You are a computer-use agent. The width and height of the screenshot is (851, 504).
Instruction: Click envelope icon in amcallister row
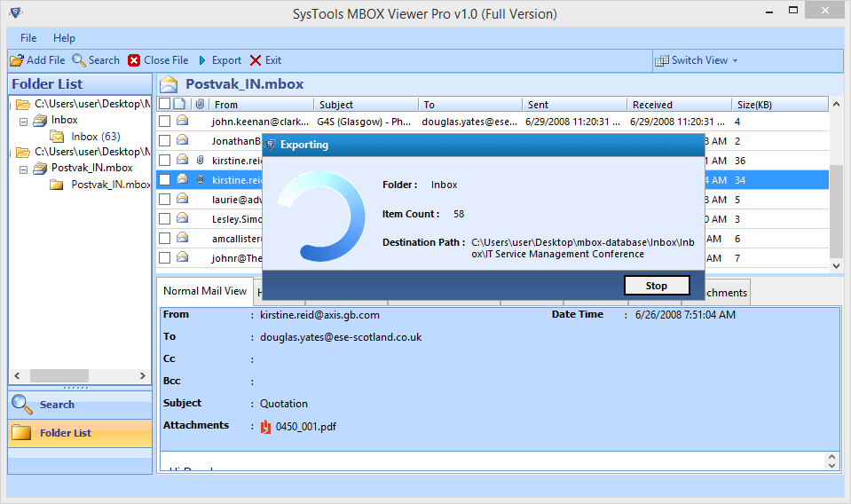(x=183, y=238)
